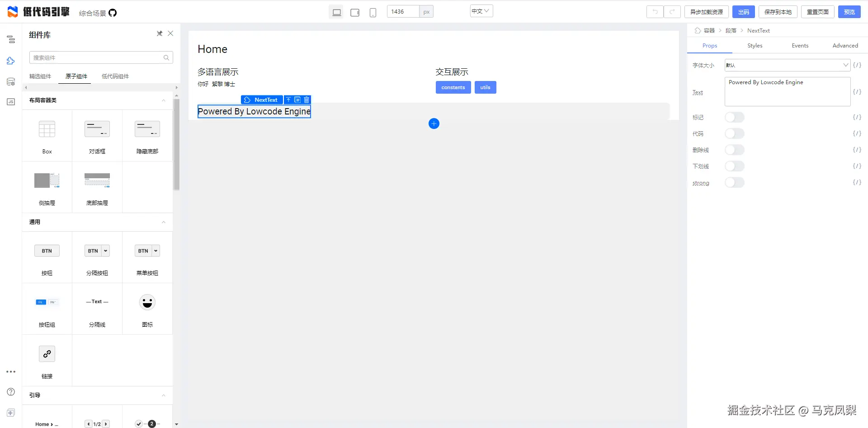Click the language switch icon at sidebar bottom

pyautogui.click(x=11, y=413)
